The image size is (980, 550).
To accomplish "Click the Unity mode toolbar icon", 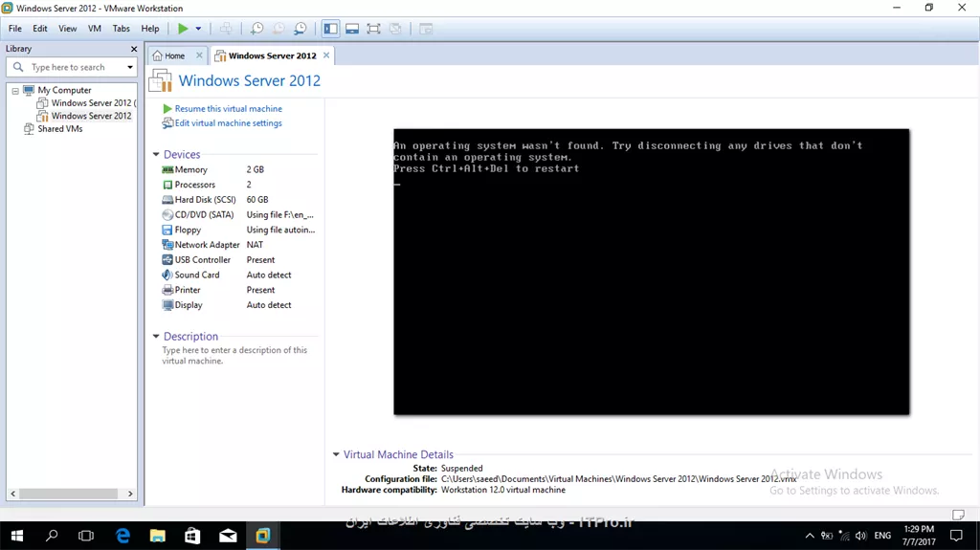I will click(x=395, y=28).
